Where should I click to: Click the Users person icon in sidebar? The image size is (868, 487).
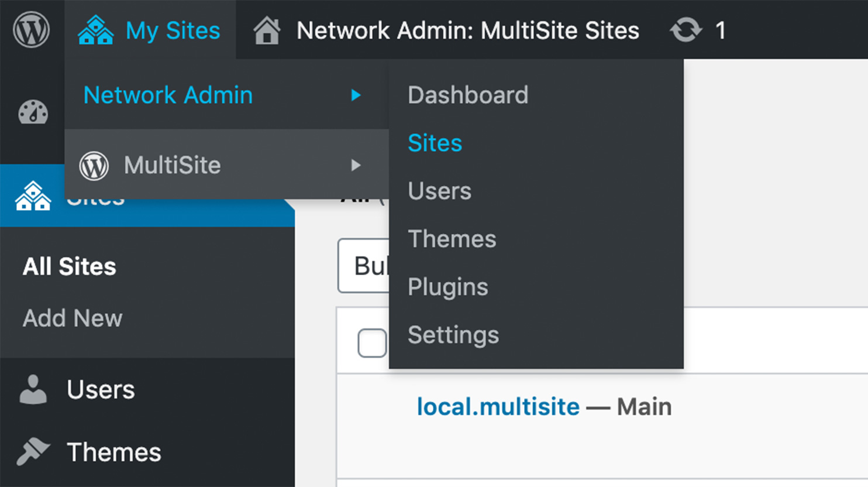[x=32, y=388]
